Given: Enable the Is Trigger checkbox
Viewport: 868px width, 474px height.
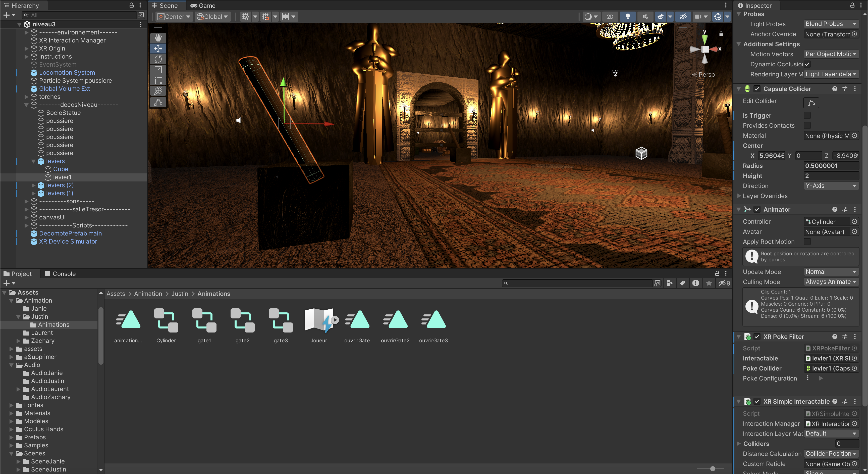Looking at the screenshot, I should (807, 115).
